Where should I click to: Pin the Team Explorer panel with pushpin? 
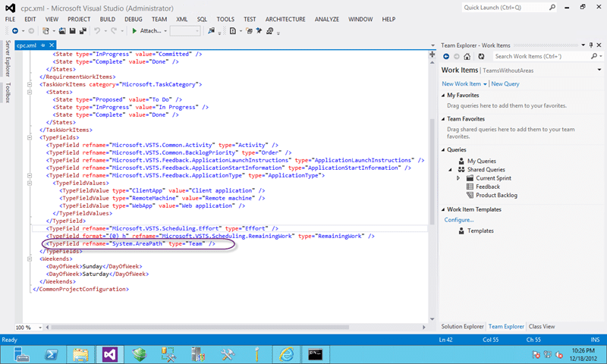[x=591, y=45]
